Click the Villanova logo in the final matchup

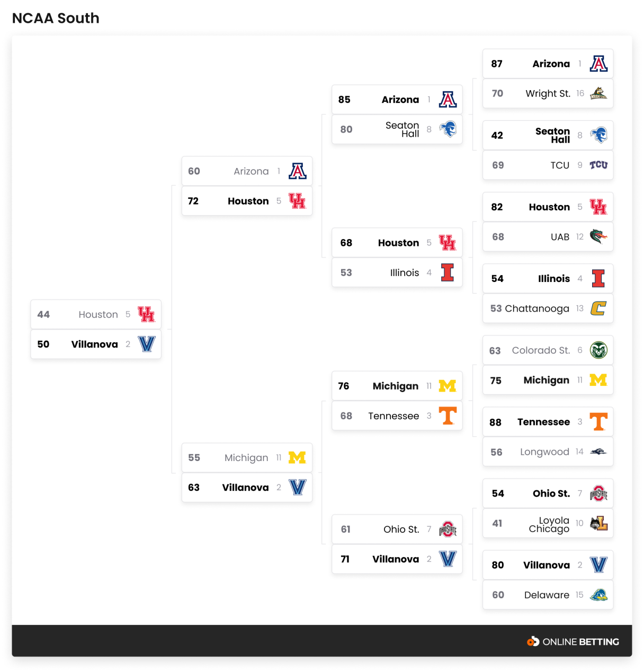(147, 344)
